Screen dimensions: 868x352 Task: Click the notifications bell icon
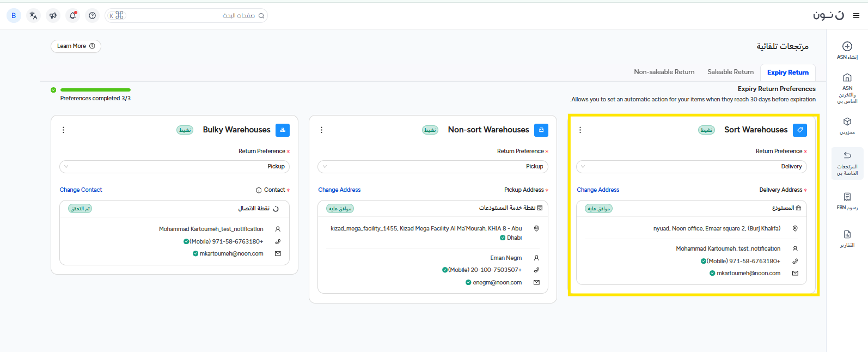coord(72,16)
